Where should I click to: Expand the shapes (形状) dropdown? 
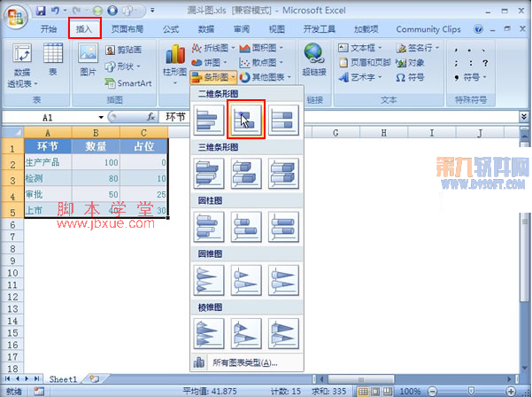122,66
